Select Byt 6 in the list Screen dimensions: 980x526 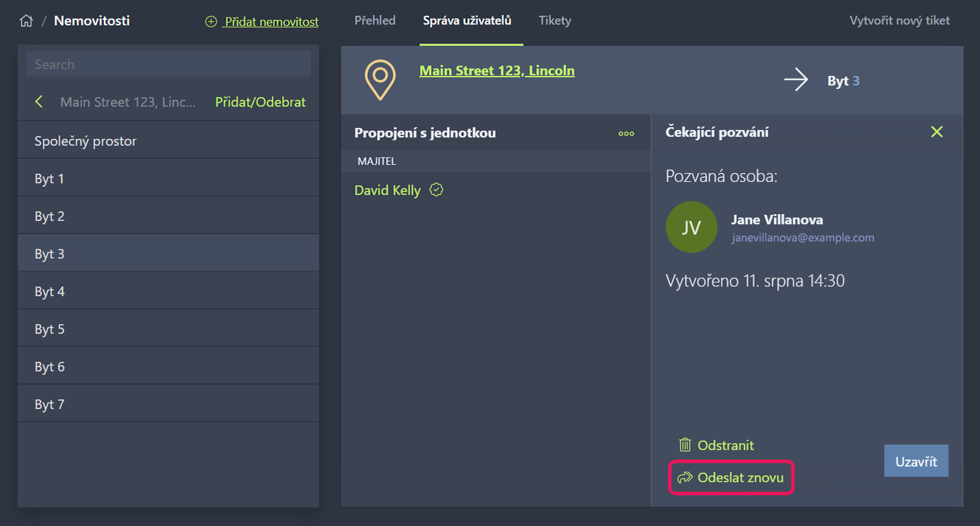pyautogui.click(x=168, y=367)
